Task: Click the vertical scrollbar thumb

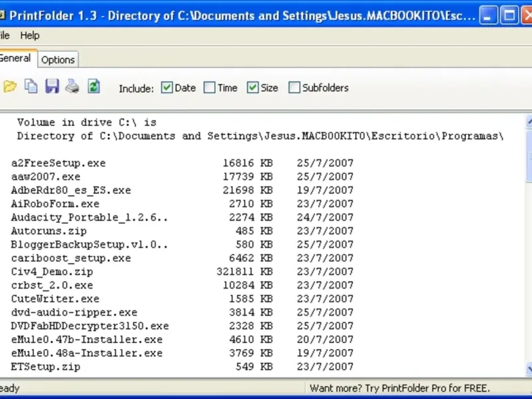Action: tap(529, 156)
